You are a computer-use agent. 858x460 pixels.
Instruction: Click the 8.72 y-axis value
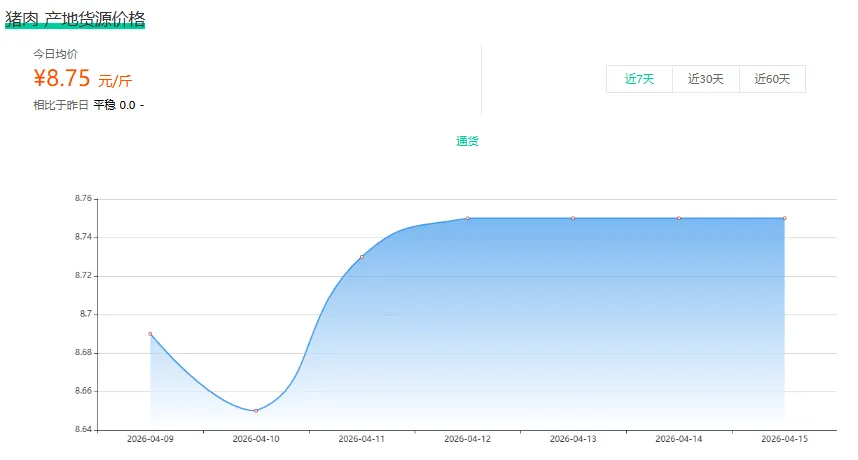(83, 275)
